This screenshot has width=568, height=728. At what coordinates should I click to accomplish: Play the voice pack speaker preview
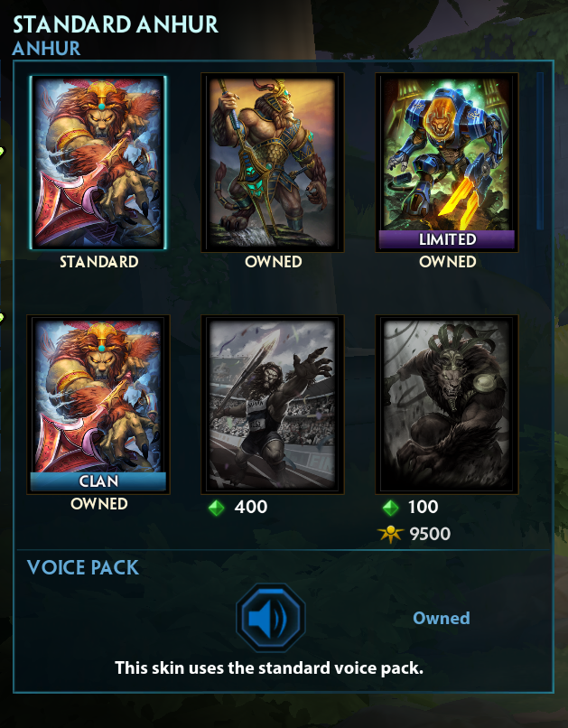point(271,618)
